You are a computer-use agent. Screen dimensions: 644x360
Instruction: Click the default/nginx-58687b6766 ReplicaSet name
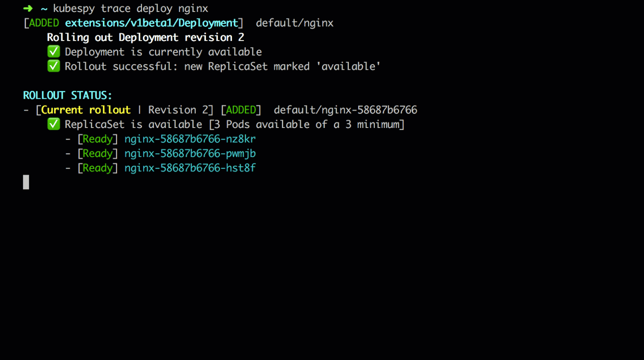(345, 110)
